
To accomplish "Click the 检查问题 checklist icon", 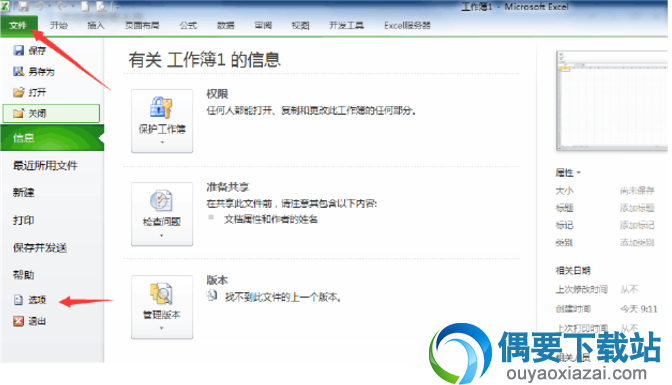I will coord(161,200).
